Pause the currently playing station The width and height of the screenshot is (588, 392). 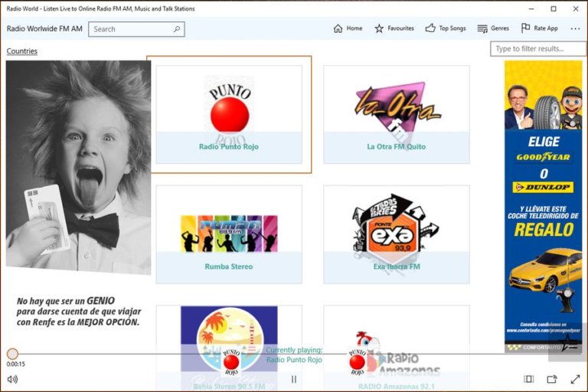pyautogui.click(x=294, y=379)
